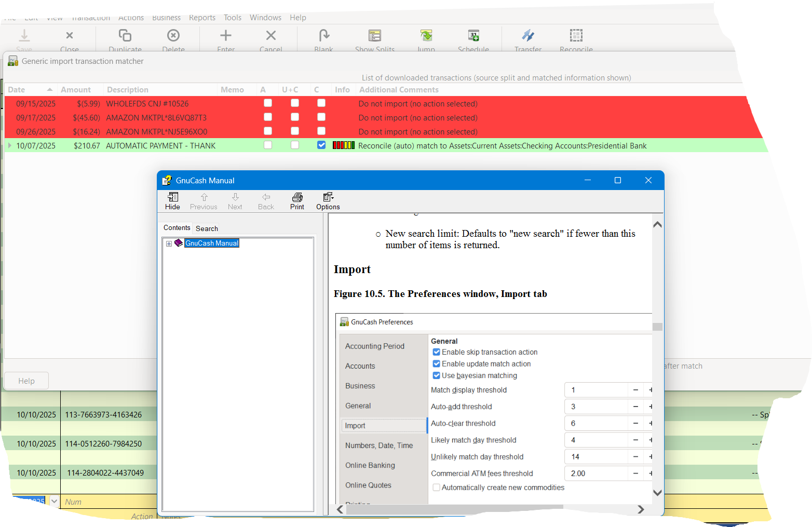Click the Duplicate transaction toolbar icon
The width and height of the screenshot is (812, 527).
[x=125, y=36]
